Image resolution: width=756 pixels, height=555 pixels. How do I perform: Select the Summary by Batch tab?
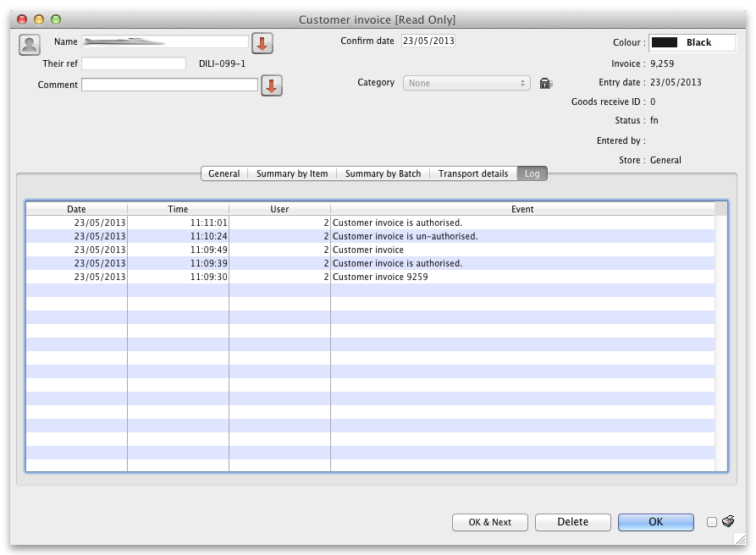[x=383, y=173]
